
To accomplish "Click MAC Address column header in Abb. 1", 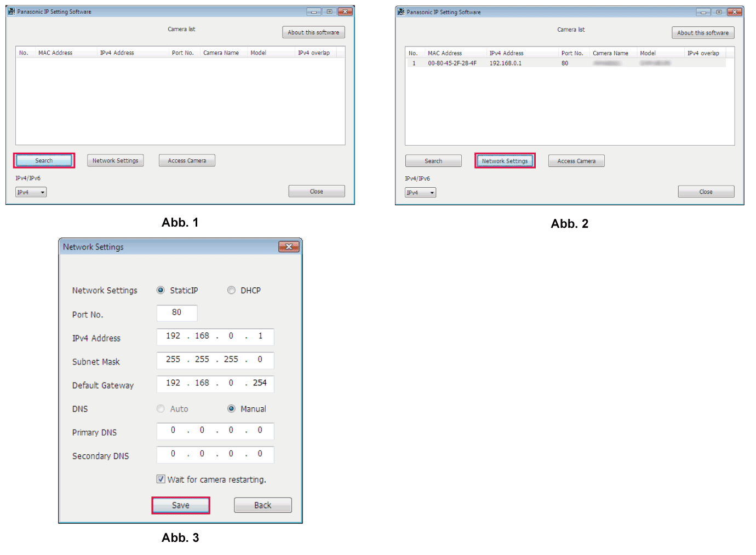I will (x=55, y=53).
